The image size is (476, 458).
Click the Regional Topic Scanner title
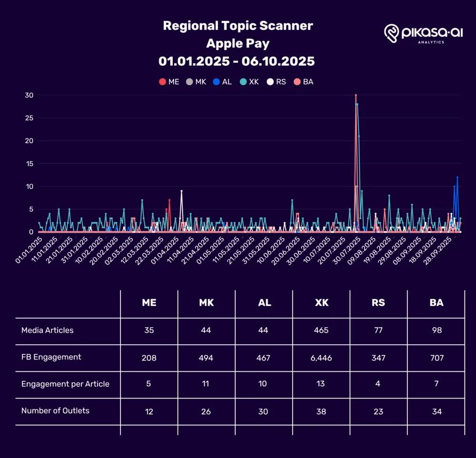tap(238, 26)
